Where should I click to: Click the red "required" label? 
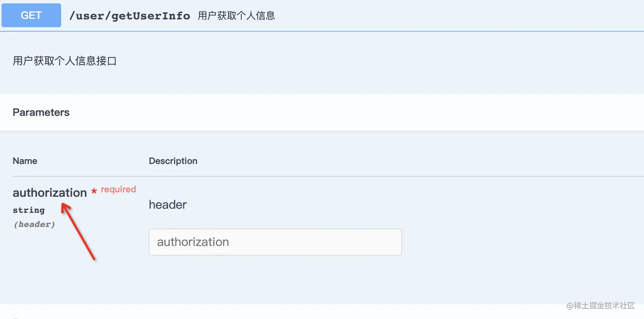[x=118, y=189]
